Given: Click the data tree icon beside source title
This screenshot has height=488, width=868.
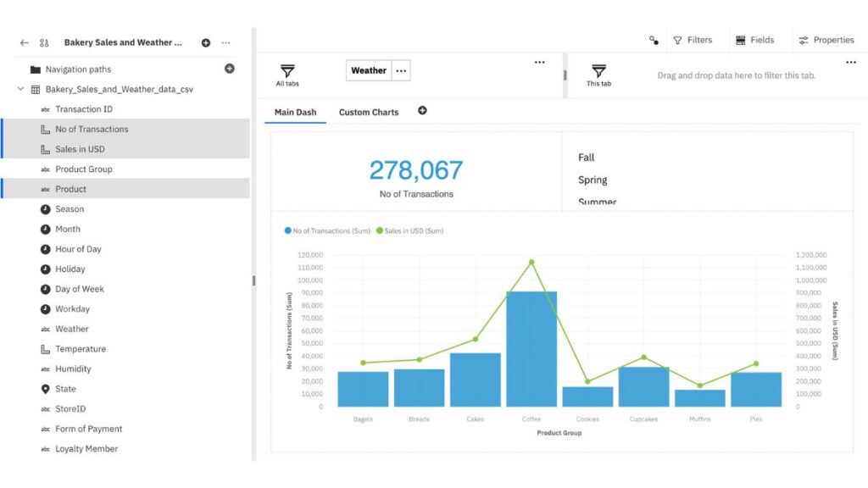Looking at the screenshot, I should tap(44, 42).
